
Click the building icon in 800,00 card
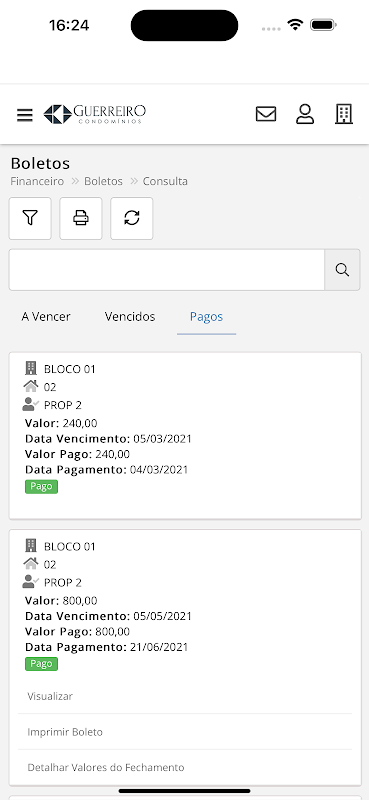[31, 545]
